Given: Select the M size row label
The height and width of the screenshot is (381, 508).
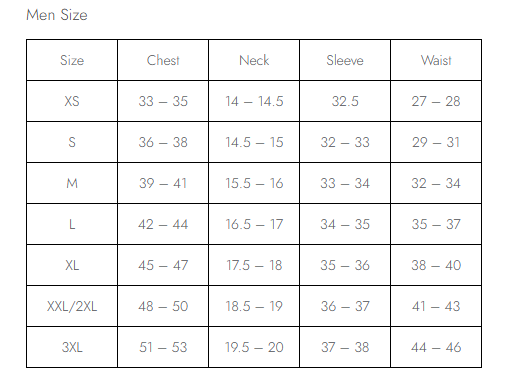Looking at the screenshot, I should click(72, 183).
